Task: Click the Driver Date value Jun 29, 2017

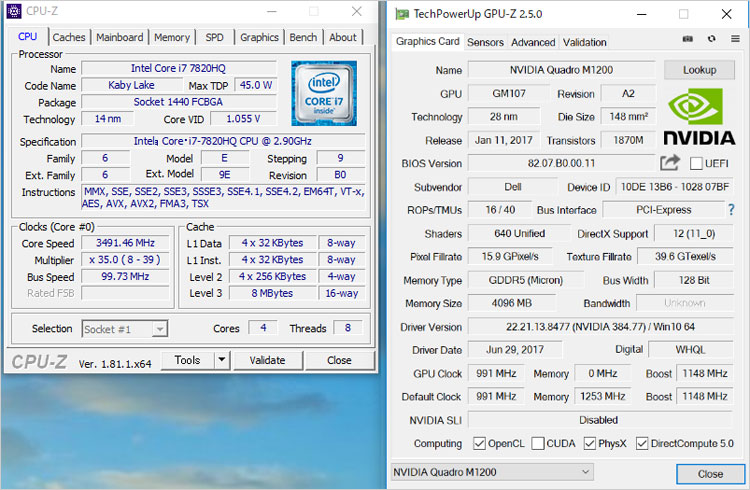Action: 515,350
